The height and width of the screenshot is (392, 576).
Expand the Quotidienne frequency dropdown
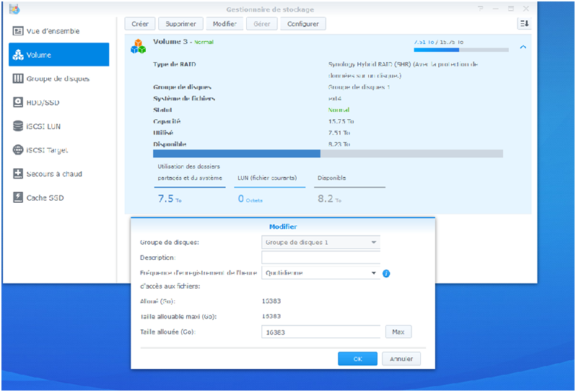pos(320,273)
